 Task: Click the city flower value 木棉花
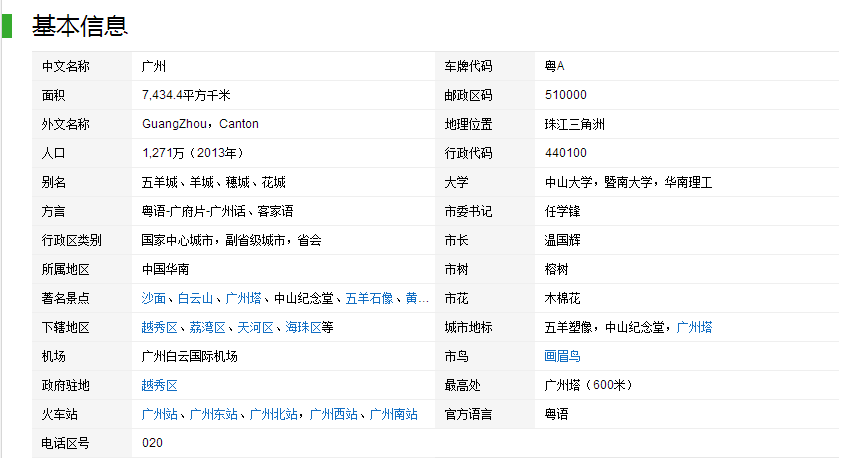coord(562,299)
